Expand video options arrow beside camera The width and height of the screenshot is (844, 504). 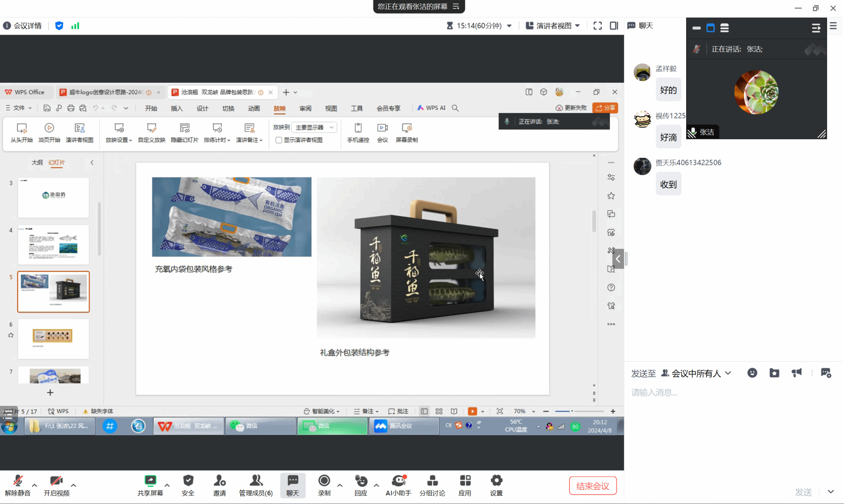(73, 485)
